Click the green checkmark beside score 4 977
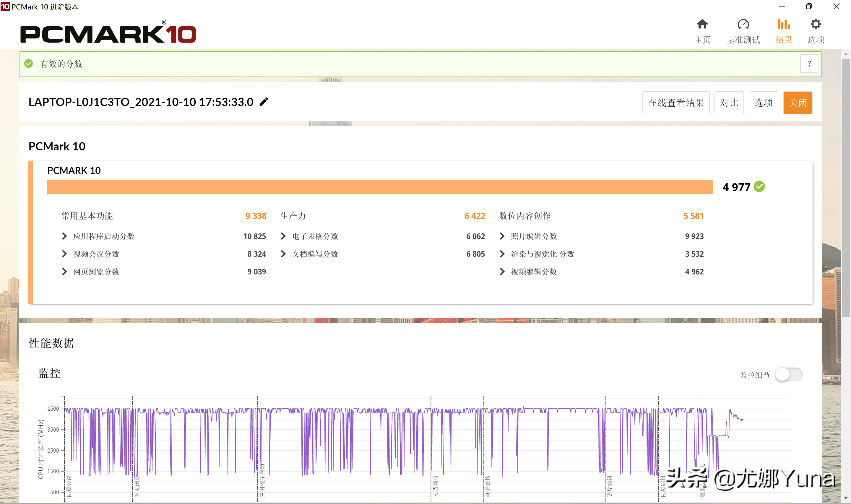 click(759, 187)
